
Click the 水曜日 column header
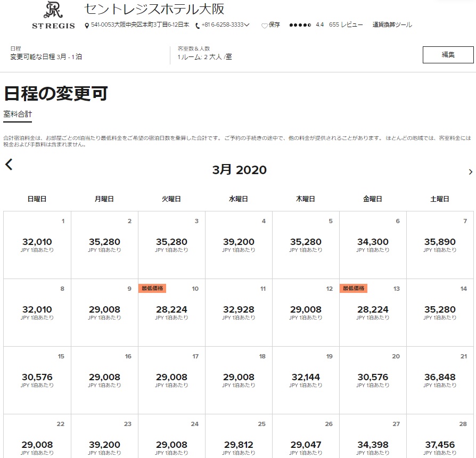(239, 199)
